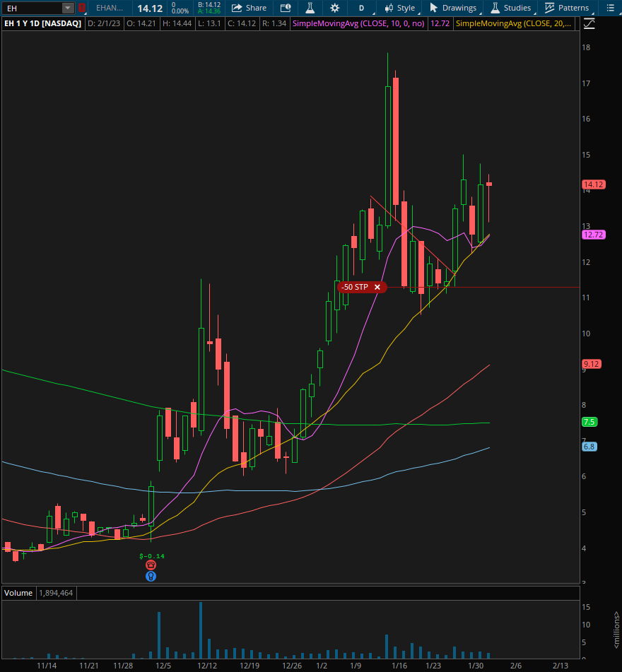Click the 14.12 last price in the top bar
Image resolution: width=622 pixels, height=672 pixels.
[x=150, y=8]
